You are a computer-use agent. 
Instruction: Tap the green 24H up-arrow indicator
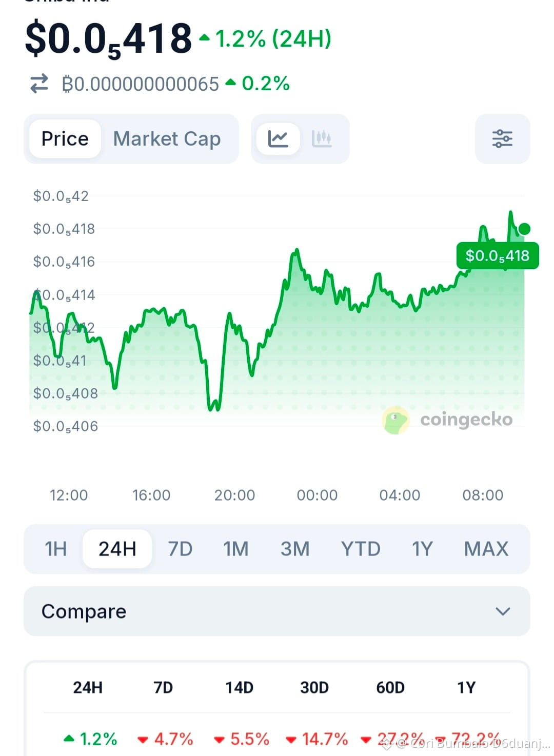(205, 38)
